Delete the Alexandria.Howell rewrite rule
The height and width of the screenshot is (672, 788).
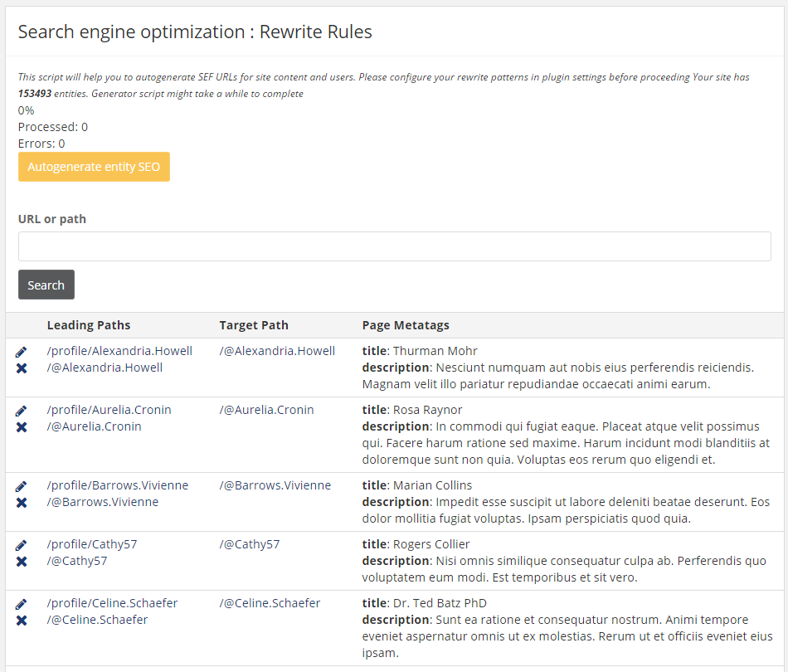(x=22, y=368)
